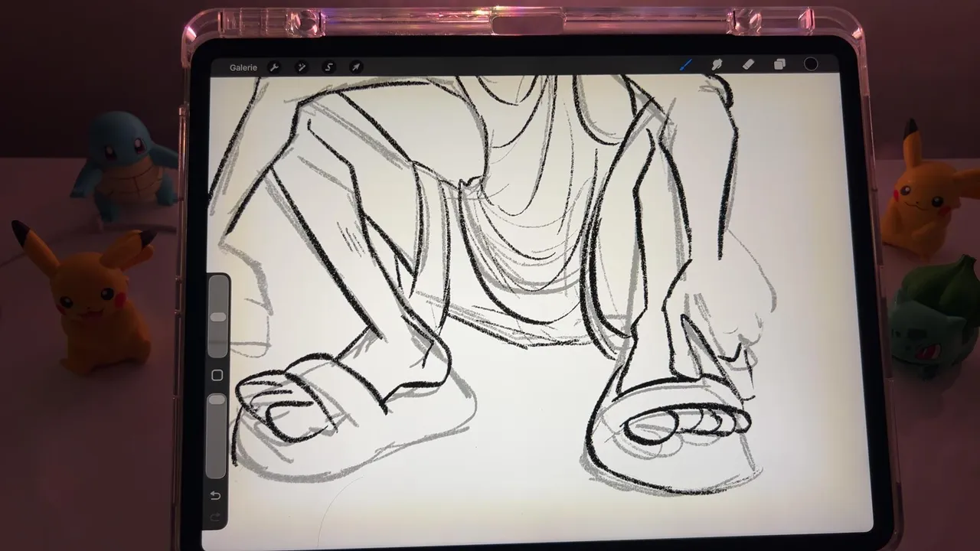Open the Adjustments magic wand menu
The height and width of the screenshot is (551, 980).
tap(302, 67)
